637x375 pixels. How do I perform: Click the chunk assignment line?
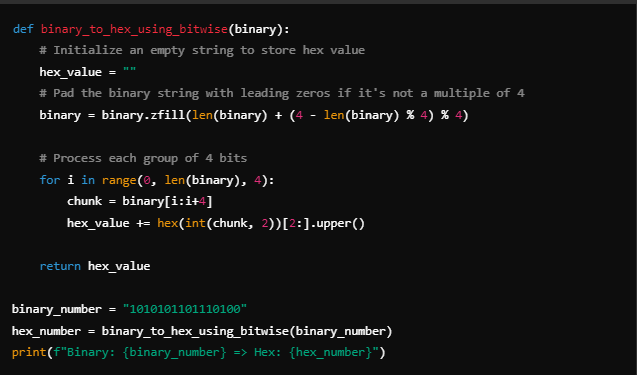coord(140,201)
